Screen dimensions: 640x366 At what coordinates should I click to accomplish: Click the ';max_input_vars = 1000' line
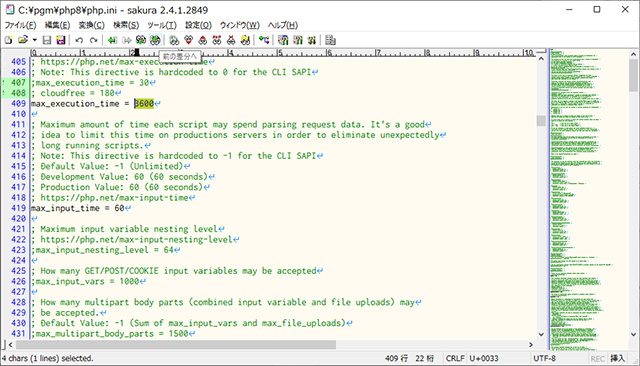click(85, 282)
